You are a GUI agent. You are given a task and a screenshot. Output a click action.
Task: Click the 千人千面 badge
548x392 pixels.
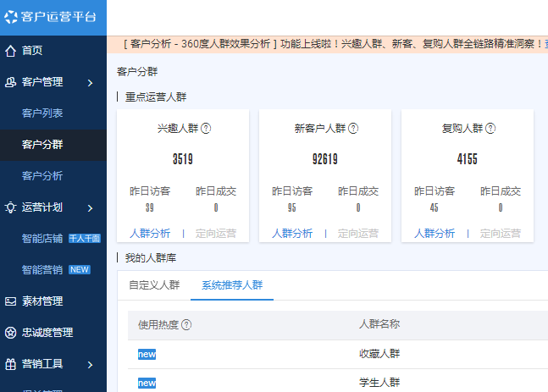[85, 239]
